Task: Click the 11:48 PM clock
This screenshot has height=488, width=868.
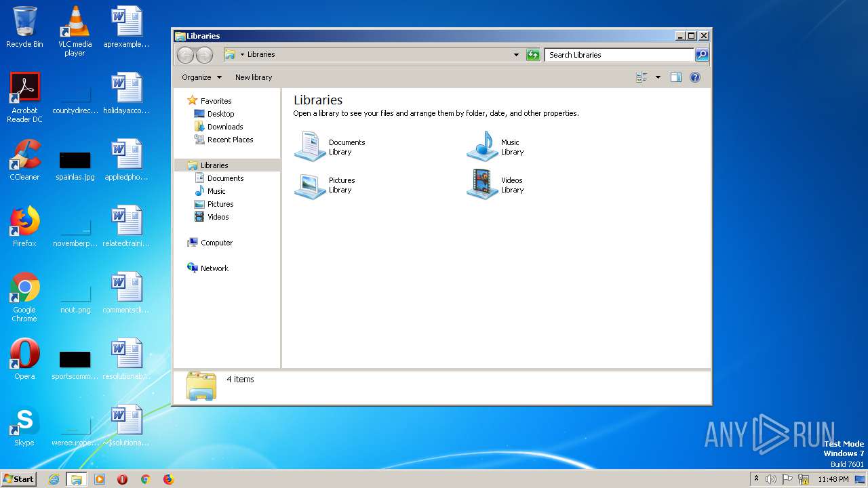Action: pyautogui.click(x=833, y=479)
